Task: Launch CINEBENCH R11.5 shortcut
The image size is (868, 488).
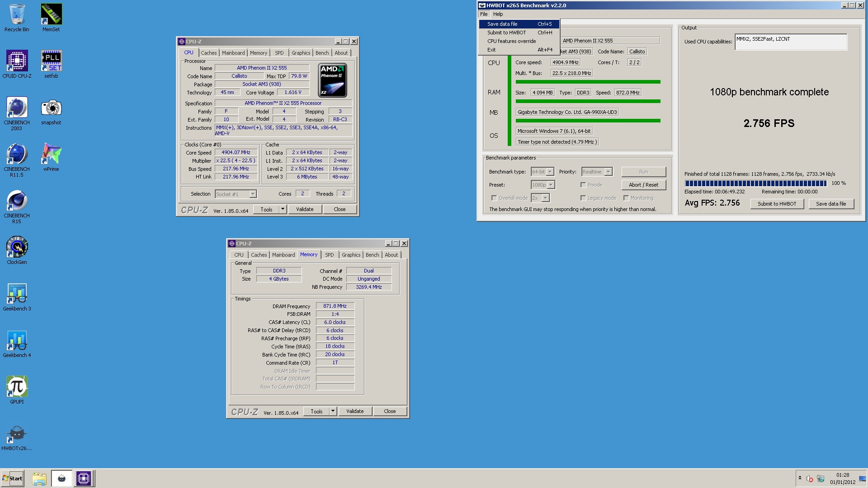Action: point(17,160)
